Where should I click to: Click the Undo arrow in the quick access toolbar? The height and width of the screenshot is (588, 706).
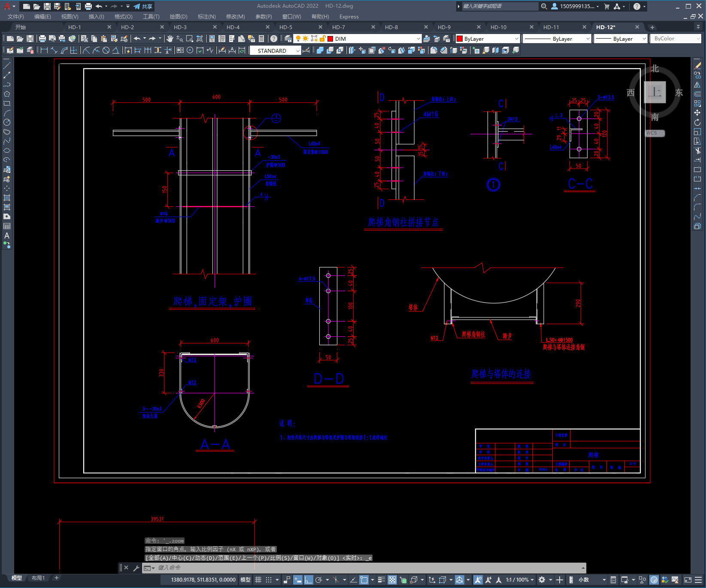[x=99, y=6]
